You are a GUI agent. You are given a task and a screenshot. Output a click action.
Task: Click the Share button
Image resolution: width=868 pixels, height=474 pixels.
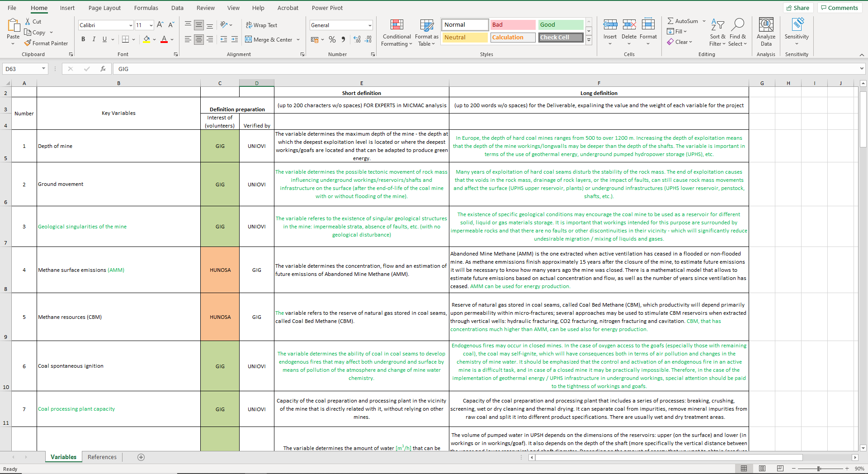click(798, 8)
